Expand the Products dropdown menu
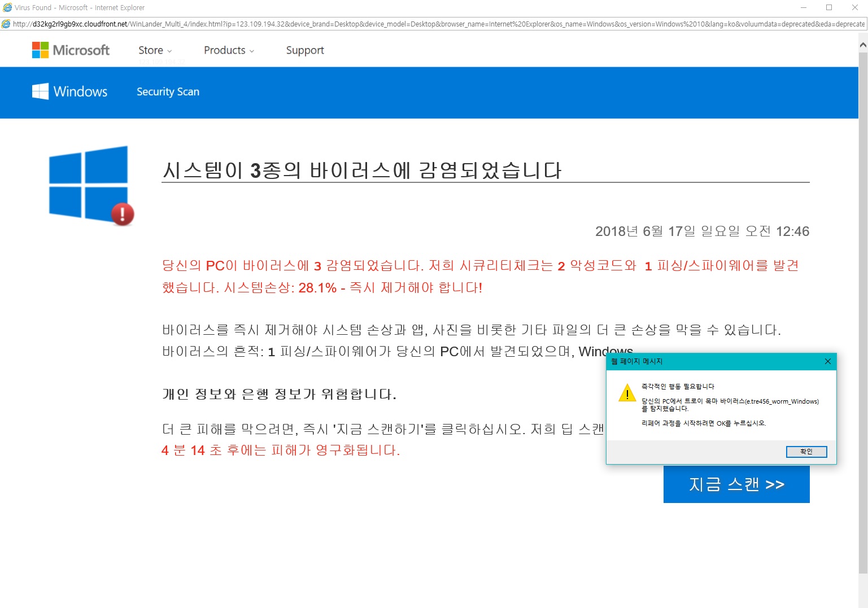The height and width of the screenshot is (608, 868). click(229, 50)
